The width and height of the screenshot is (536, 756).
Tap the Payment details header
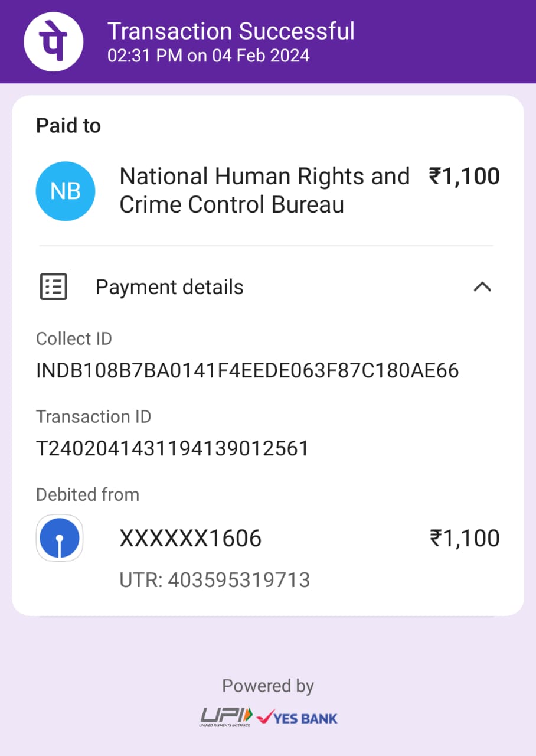click(x=169, y=287)
